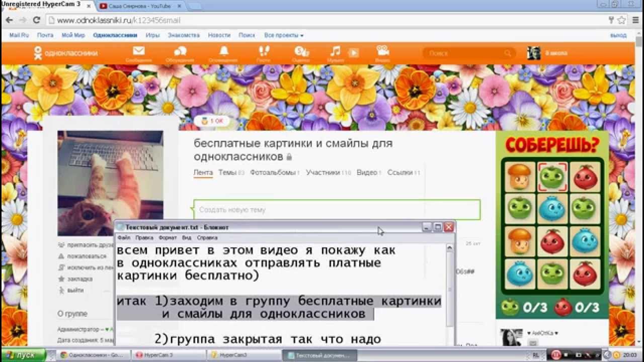This screenshot has width=644, height=362.
Task: Open the Формат menu in Notepad
Action: click(x=168, y=237)
